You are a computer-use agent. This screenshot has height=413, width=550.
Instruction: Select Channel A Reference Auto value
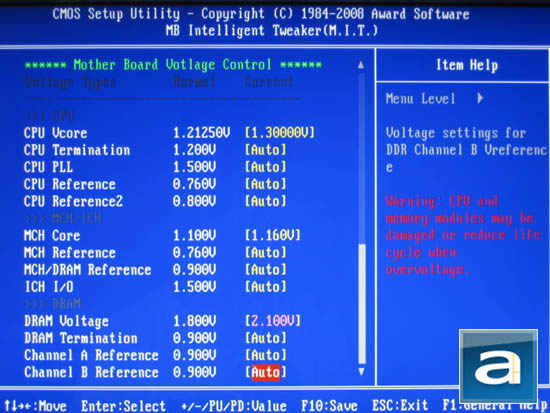(x=266, y=355)
